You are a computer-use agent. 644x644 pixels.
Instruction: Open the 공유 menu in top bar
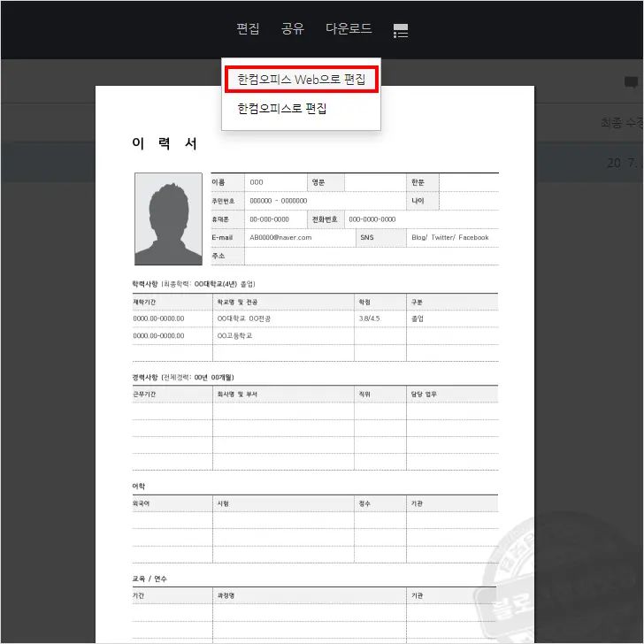point(293,28)
